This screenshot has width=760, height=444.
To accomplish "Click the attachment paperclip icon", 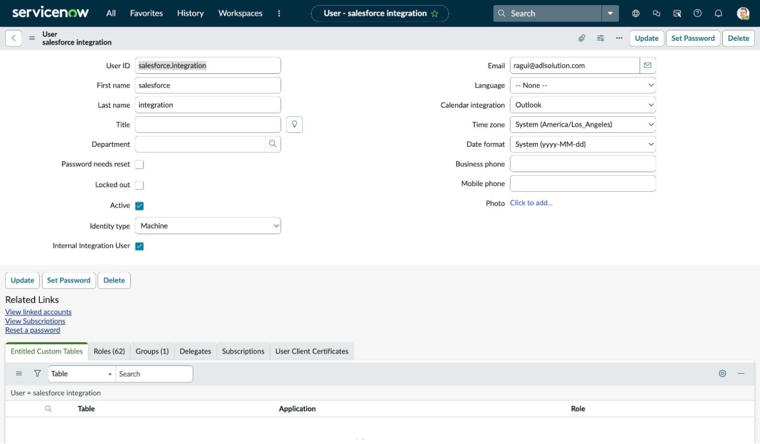I will [582, 38].
